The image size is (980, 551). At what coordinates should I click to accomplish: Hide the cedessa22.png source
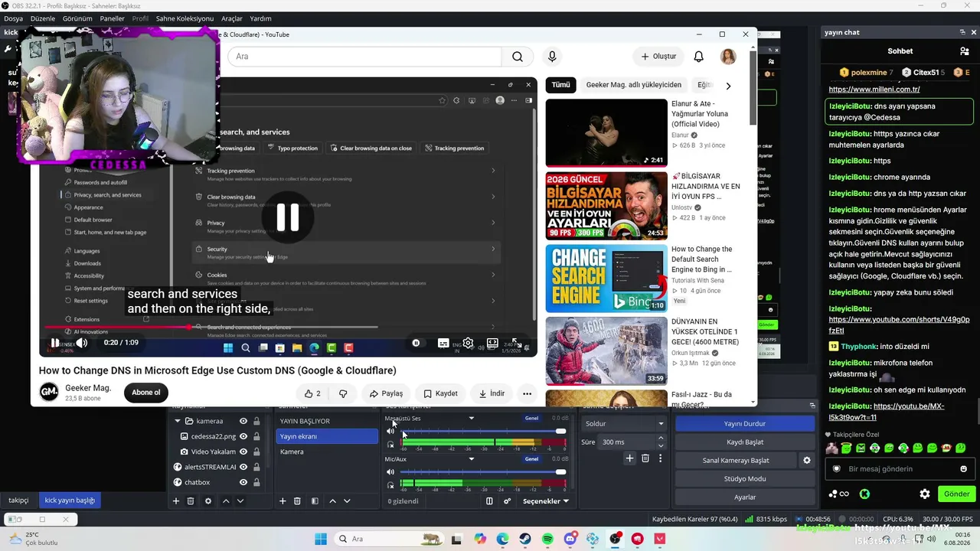coord(243,436)
